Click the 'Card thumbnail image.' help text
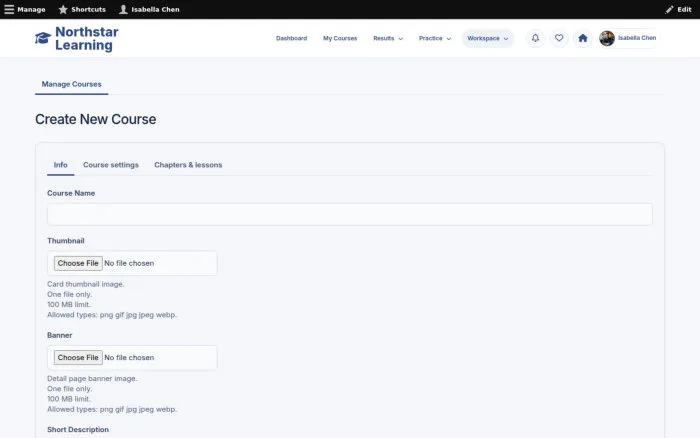700x438 pixels. [x=86, y=284]
